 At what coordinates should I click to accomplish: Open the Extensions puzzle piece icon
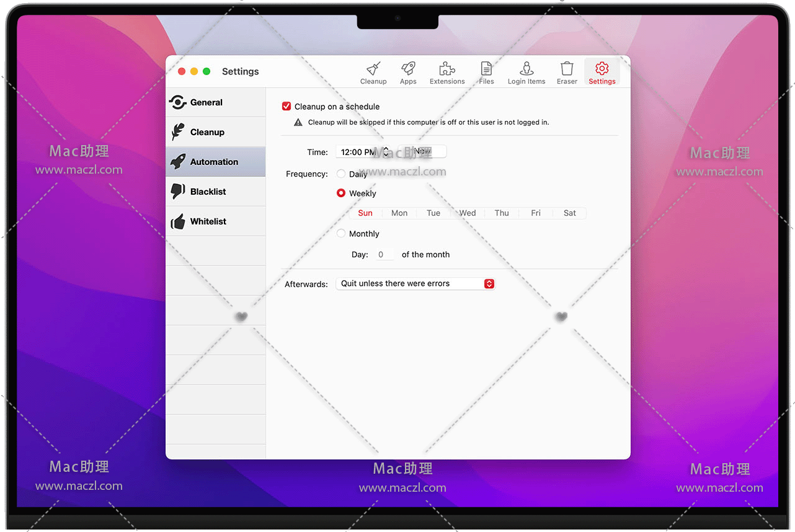447,69
